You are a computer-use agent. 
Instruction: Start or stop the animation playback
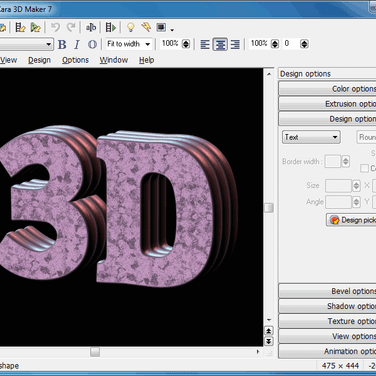111,27
